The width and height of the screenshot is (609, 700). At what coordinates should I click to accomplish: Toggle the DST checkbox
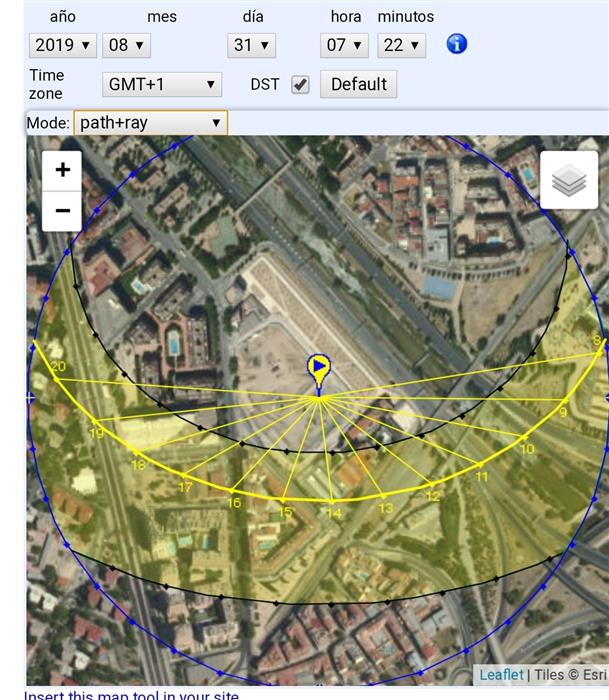click(300, 85)
